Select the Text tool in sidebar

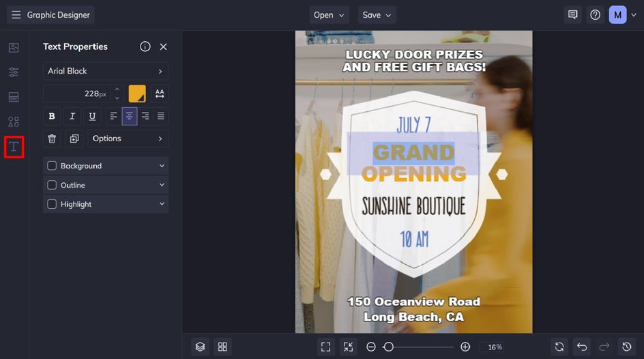tap(14, 147)
